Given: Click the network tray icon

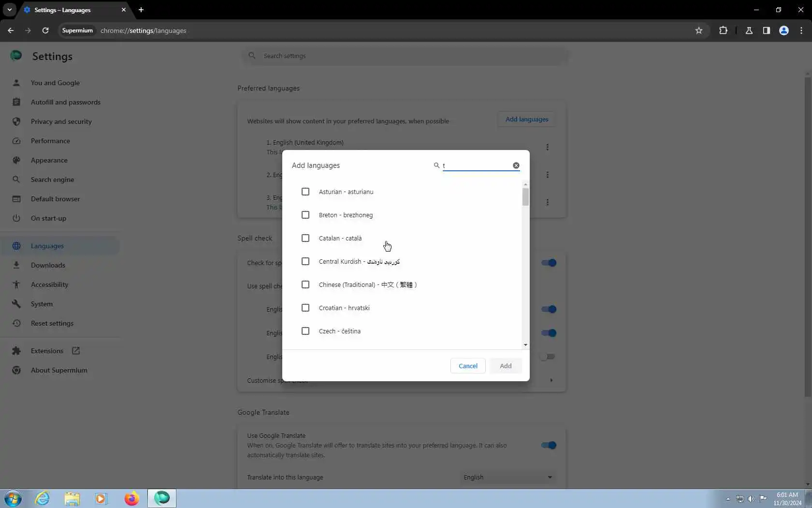Looking at the screenshot, I should (x=740, y=499).
